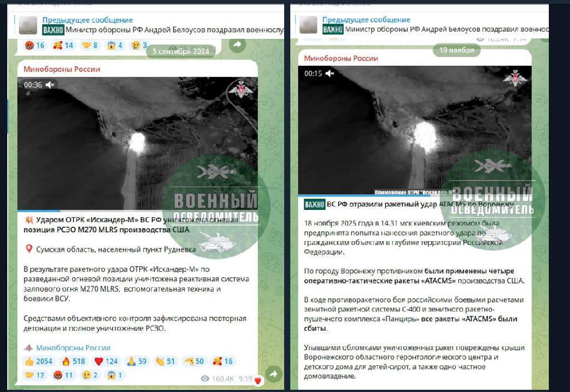
Task: Click the 50 salute reaction
Action: pos(194,361)
